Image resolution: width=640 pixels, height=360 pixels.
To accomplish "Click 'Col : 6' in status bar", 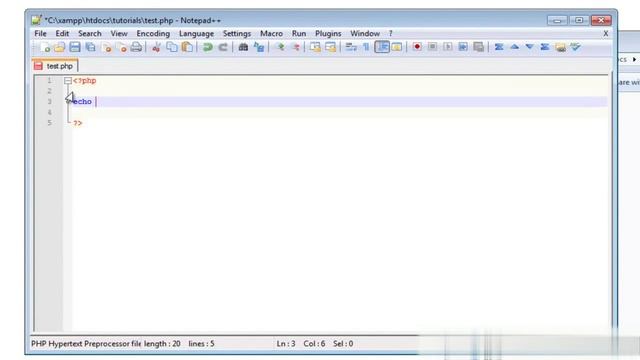I will [x=314, y=344].
